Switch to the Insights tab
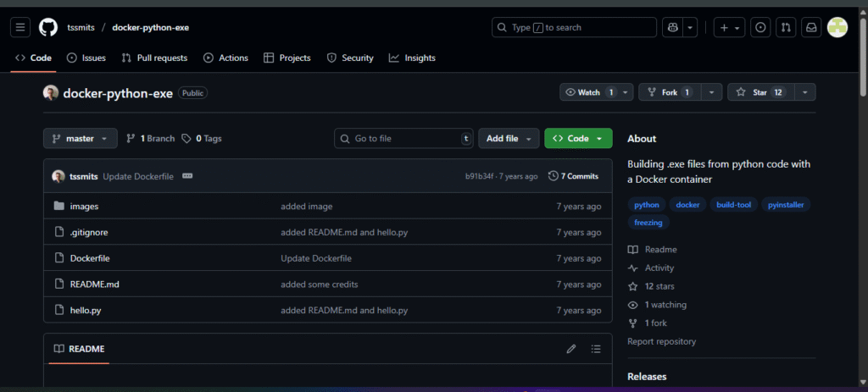 [413, 58]
